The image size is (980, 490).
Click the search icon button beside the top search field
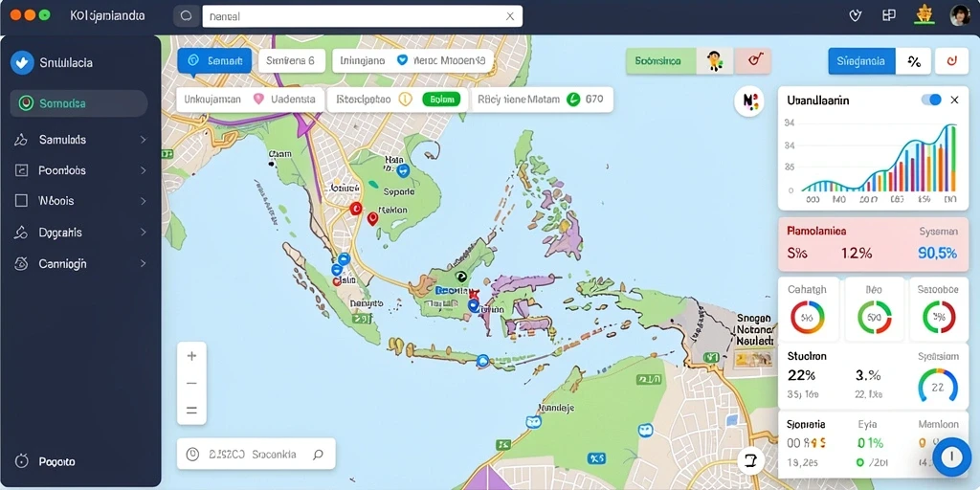187,16
